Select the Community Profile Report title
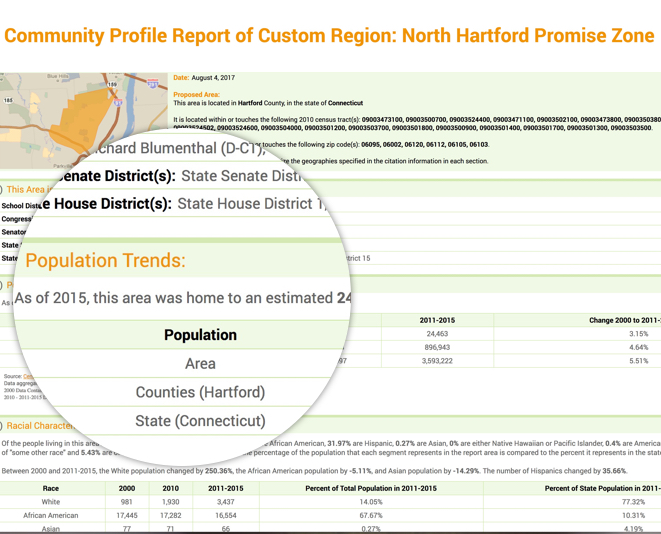This screenshot has height=534, width=661. 329,35
